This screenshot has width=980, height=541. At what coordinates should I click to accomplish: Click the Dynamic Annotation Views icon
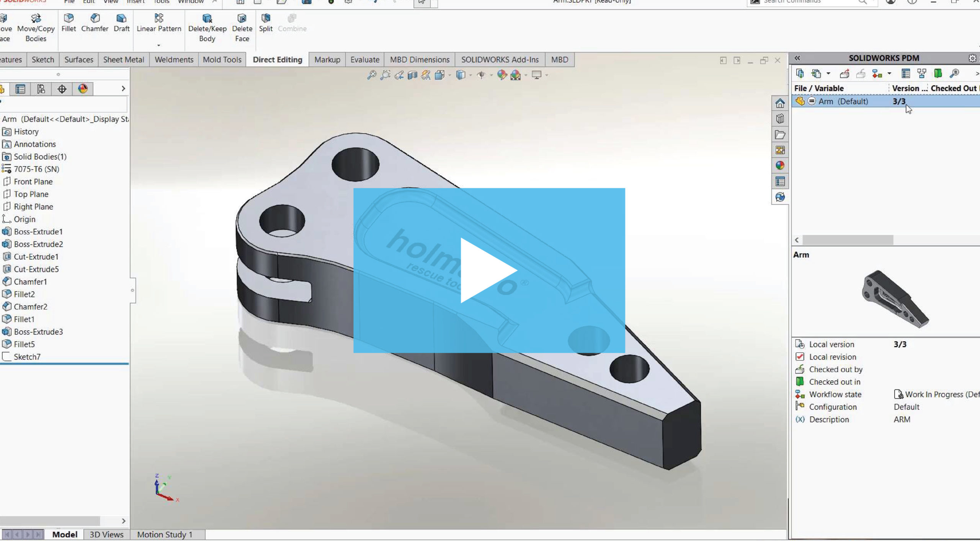tap(426, 75)
